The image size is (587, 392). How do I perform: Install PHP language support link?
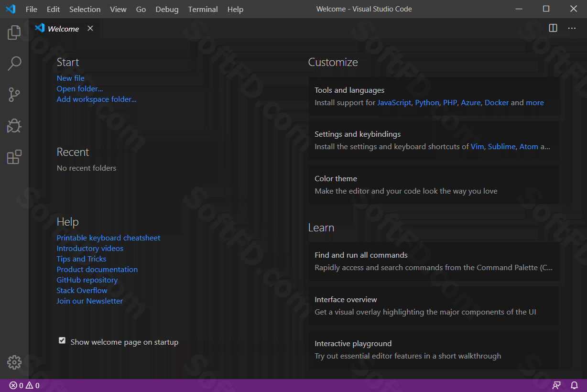(450, 103)
